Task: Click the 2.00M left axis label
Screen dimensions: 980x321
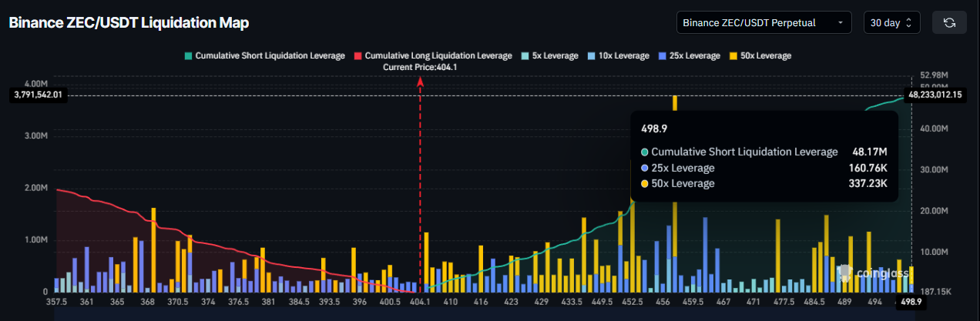Action: click(36, 188)
